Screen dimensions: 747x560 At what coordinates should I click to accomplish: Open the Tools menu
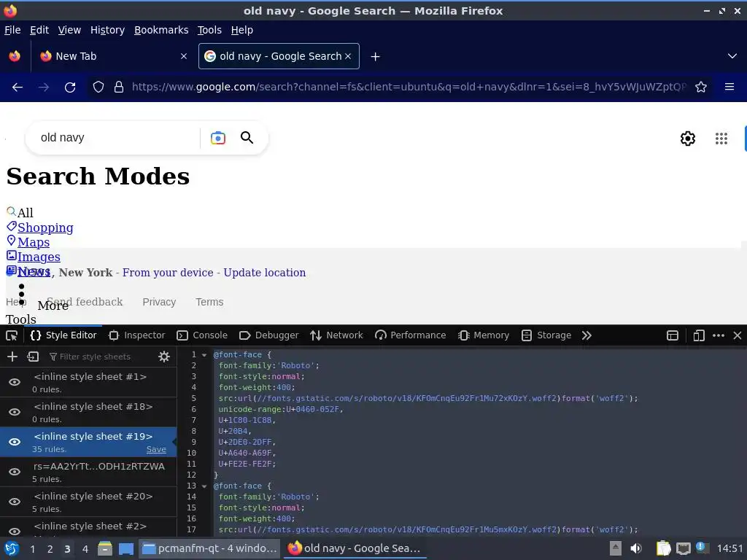[209, 30]
